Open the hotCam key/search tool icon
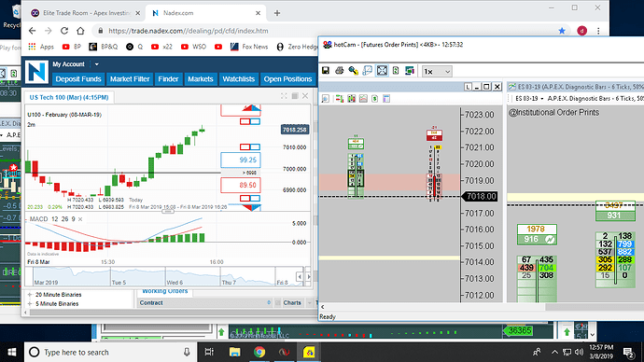The image size is (644, 362). tap(353, 71)
